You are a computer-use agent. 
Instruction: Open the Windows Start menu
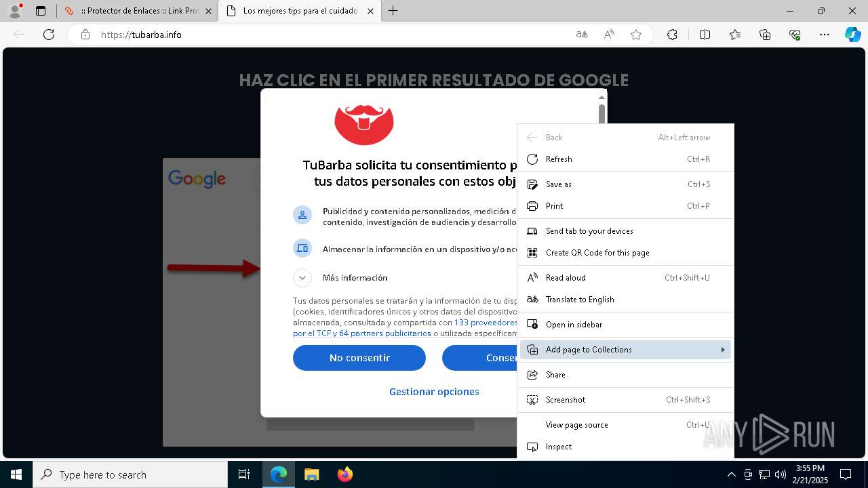(x=16, y=474)
